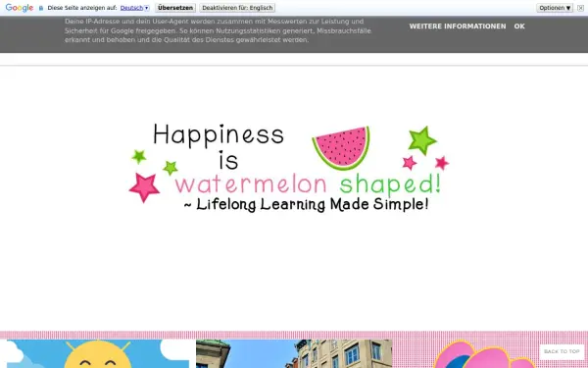Click the lock icon beside Google logo

(41, 8)
